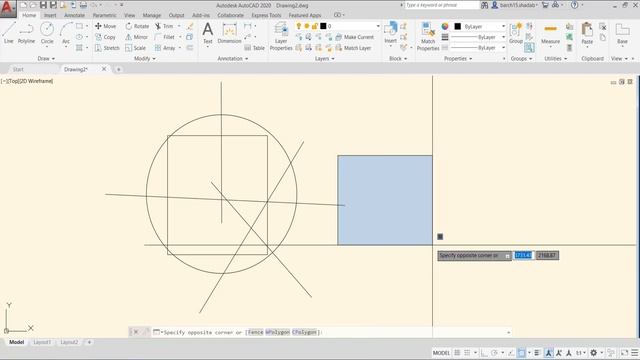Click the Copy tool
Image resolution: width=640 pixels, height=360 pixels.
105,37
